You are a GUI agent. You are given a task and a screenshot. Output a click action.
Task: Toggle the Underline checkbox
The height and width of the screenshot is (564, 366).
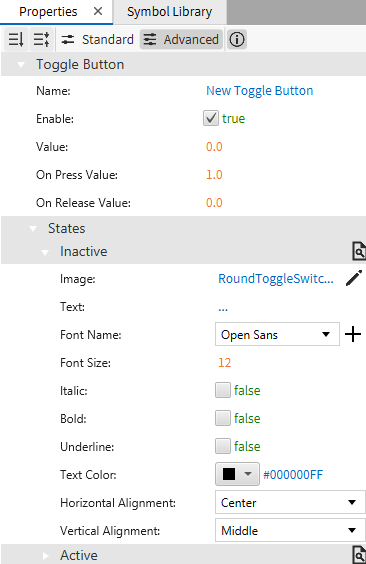point(223,446)
